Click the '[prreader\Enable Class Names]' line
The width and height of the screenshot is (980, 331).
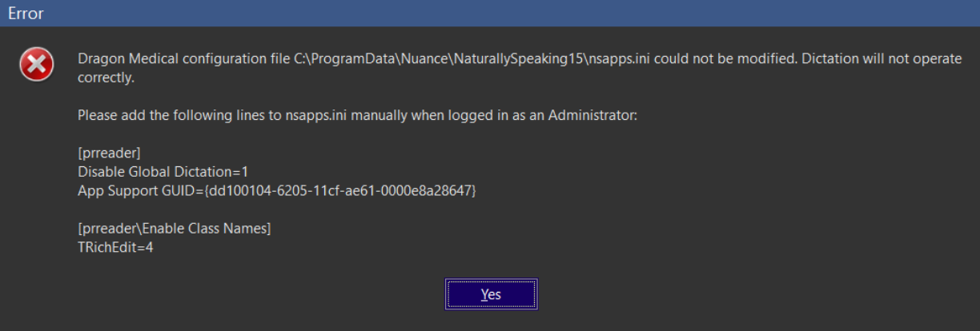[x=175, y=229]
